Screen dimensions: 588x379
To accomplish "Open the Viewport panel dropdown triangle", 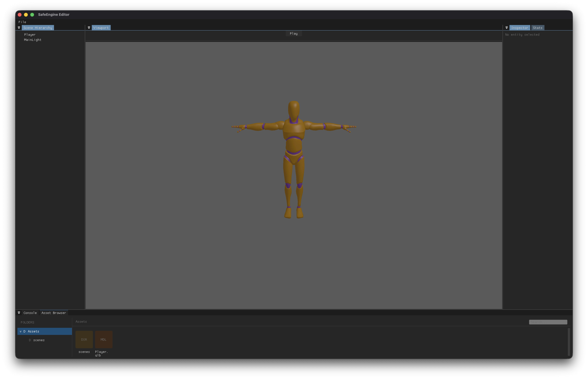I will pos(89,28).
